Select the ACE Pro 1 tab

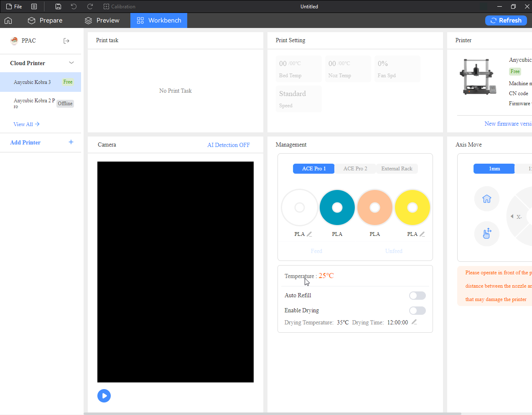pos(314,169)
